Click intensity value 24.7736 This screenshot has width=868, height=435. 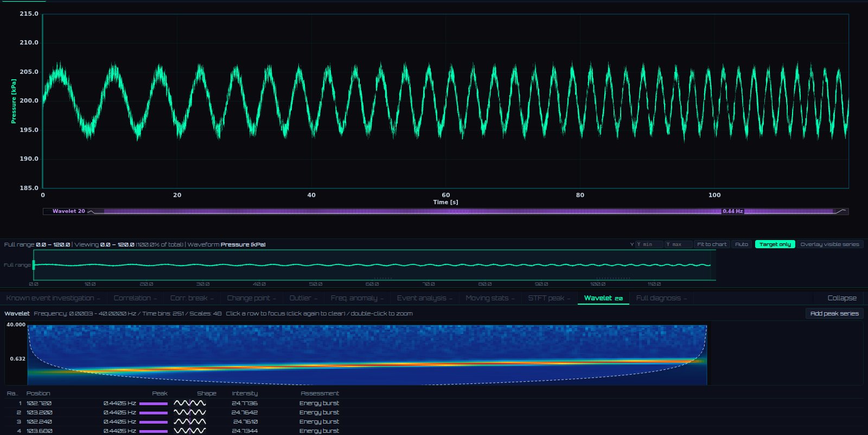245,403
